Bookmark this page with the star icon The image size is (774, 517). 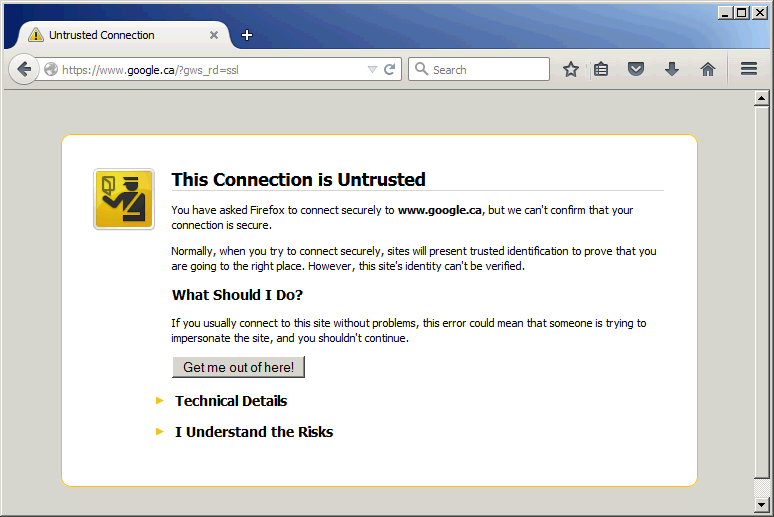(x=571, y=69)
